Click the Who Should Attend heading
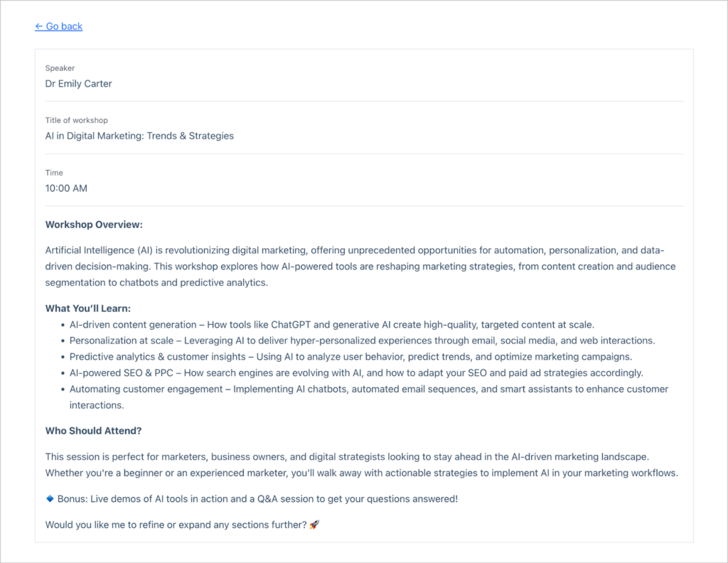 [x=93, y=431]
